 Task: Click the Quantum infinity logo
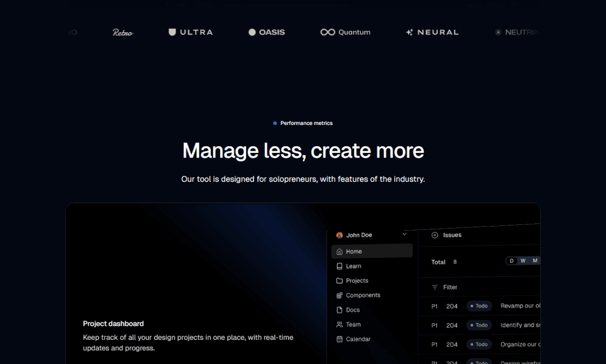(345, 32)
